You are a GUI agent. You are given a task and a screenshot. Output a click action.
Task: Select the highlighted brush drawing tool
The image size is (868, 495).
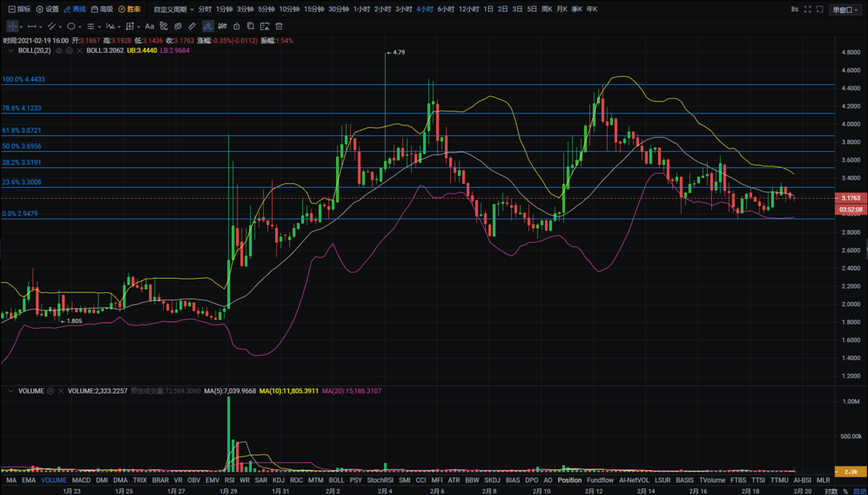pyautogui.click(x=208, y=26)
